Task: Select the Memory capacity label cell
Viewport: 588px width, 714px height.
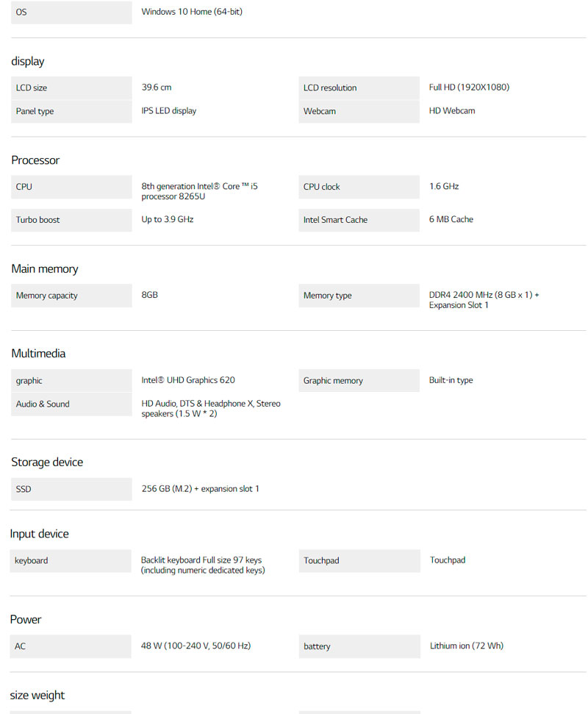Action: [x=71, y=296]
